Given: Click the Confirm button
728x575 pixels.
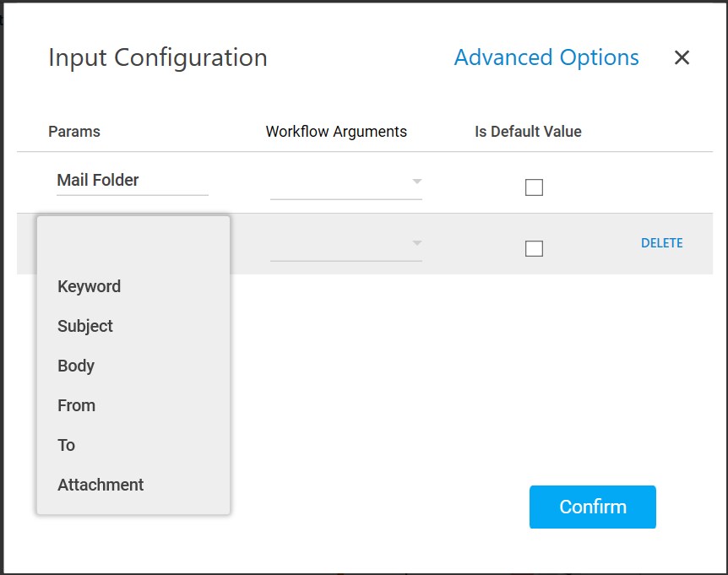Looking at the screenshot, I should click(592, 507).
